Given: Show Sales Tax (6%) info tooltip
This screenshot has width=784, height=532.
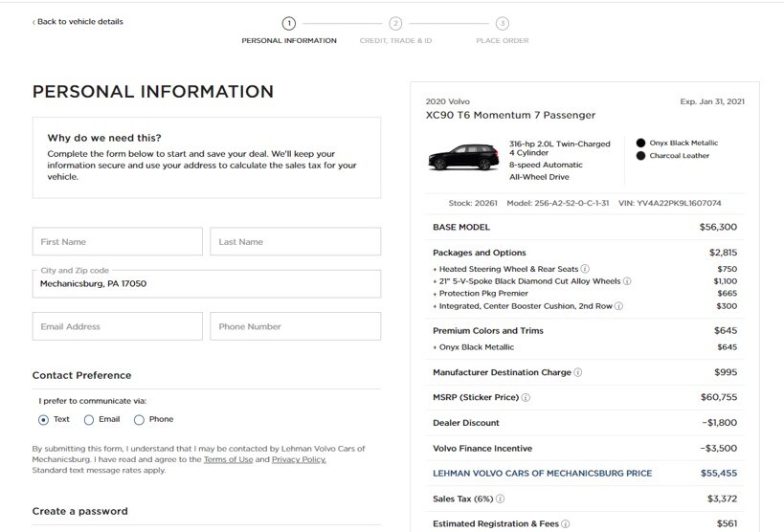Looking at the screenshot, I should click(500, 499).
